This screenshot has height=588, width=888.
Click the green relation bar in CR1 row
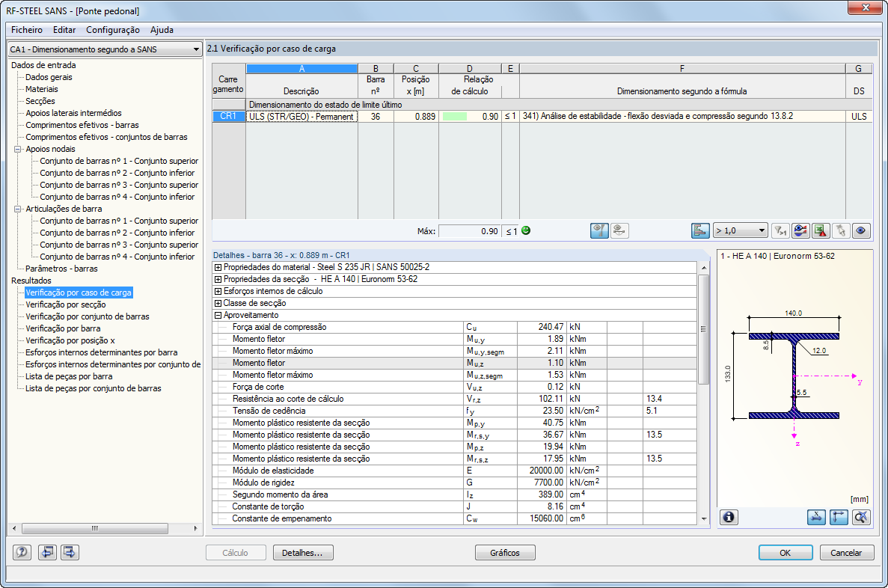pyautogui.click(x=455, y=117)
